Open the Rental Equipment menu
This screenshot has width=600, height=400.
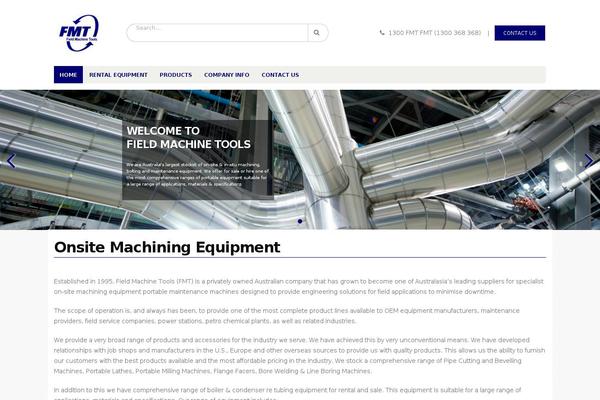(118, 75)
